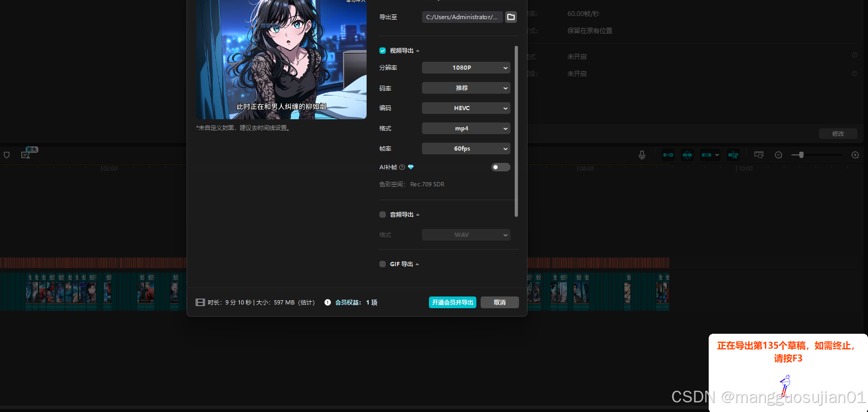The width and height of the screenshot is (868, 412).
Task: Click the AI补帧 member diamond icon
Action: [411, 167]
